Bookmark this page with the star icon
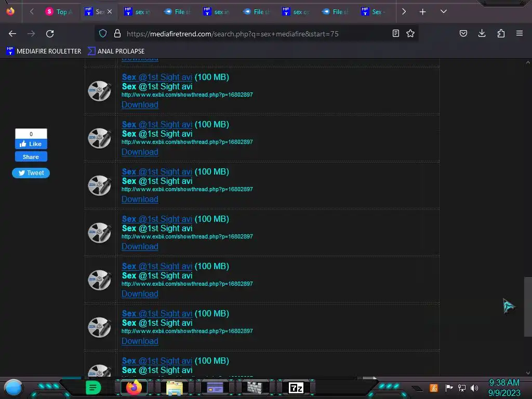Image resolution: width=532 pixels, height=399 pixels. pos(410,34)
